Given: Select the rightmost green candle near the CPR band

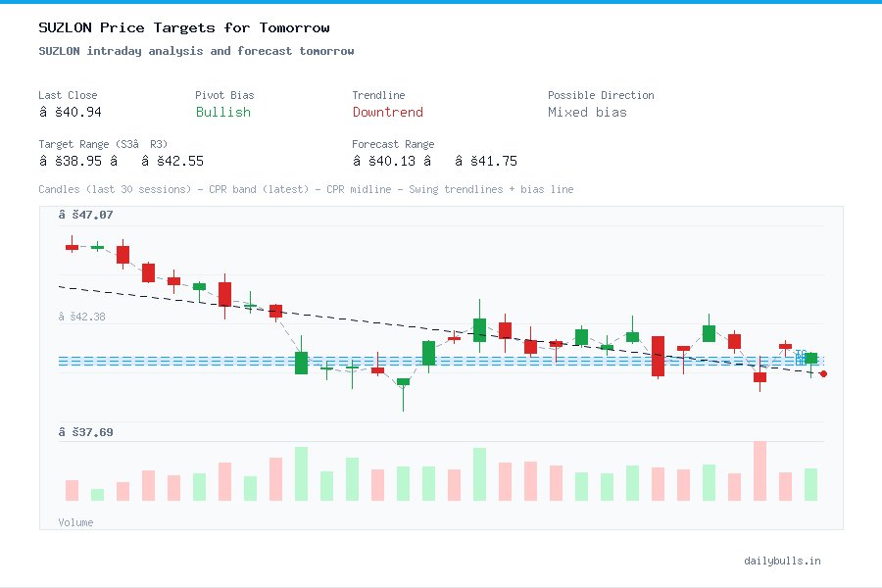Looking at the screenshot, I should (x=808, y=358).
